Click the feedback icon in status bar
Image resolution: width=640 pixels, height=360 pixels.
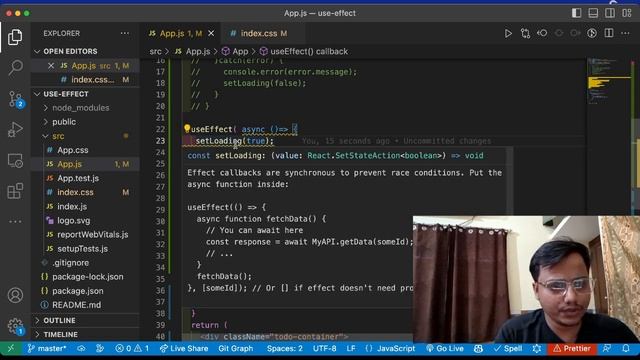(607, 349)
